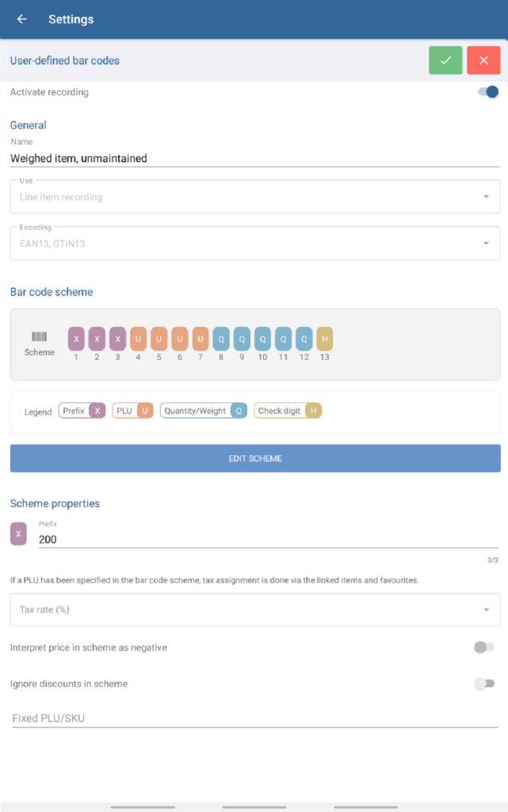Select scheme position 8 quantity tile

tap(221, 339)
